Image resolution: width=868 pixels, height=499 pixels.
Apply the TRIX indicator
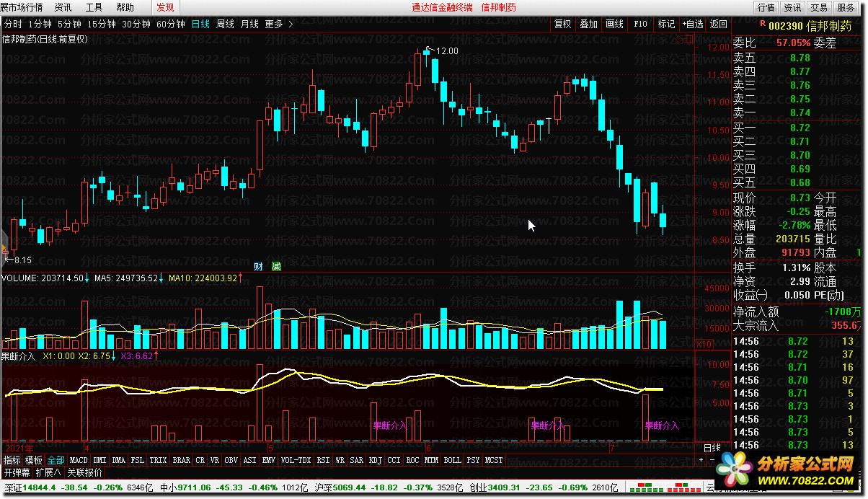[x=159, y=460]
